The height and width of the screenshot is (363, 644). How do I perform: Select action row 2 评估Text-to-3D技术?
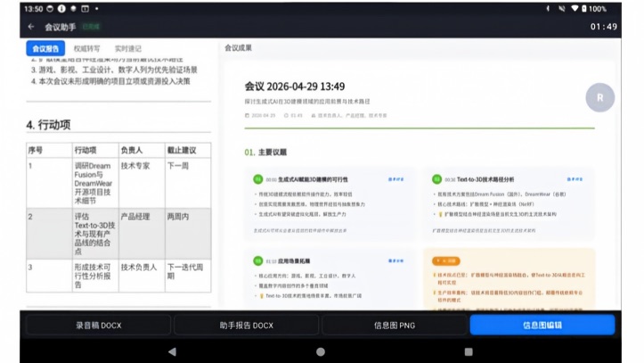[118, 234]
